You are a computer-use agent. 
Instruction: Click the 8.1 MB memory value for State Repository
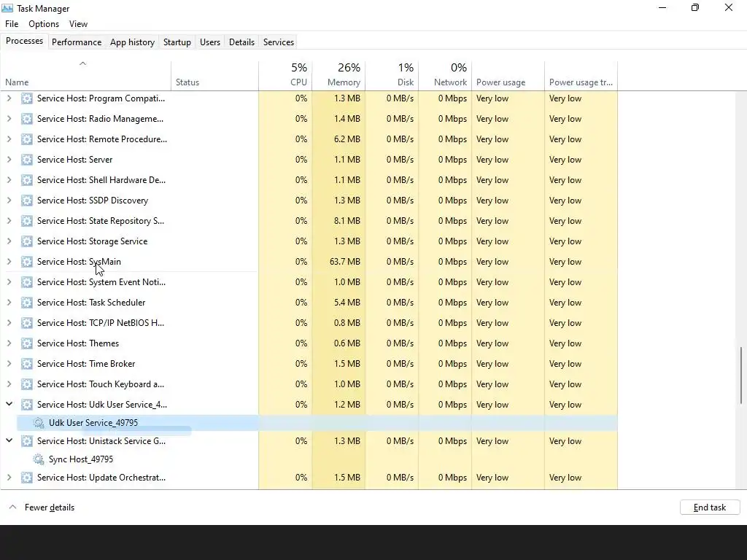[347, 221]
